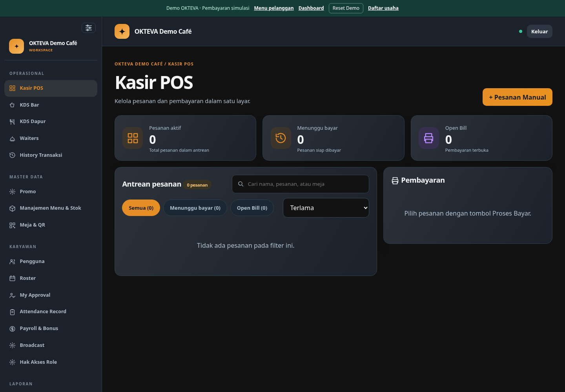Open the Dashboard link in top bar
This screenshot has width=565, height=392.
(311, 8)
